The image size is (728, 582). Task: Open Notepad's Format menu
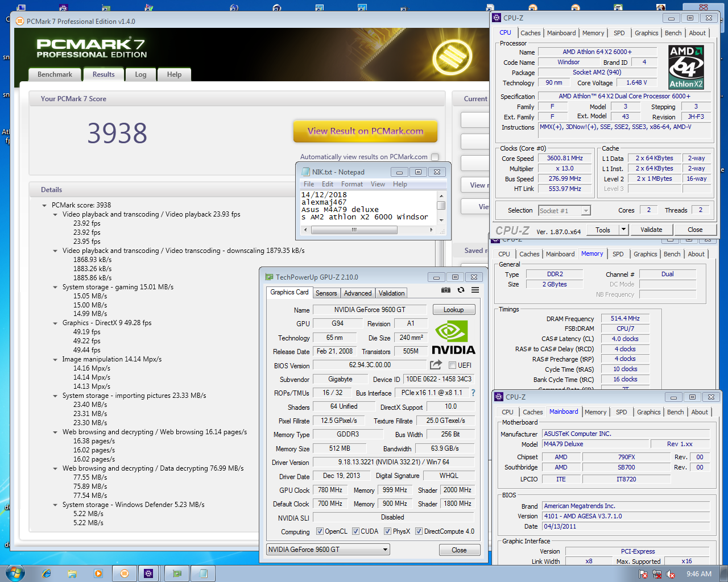(x=352, y=184)
